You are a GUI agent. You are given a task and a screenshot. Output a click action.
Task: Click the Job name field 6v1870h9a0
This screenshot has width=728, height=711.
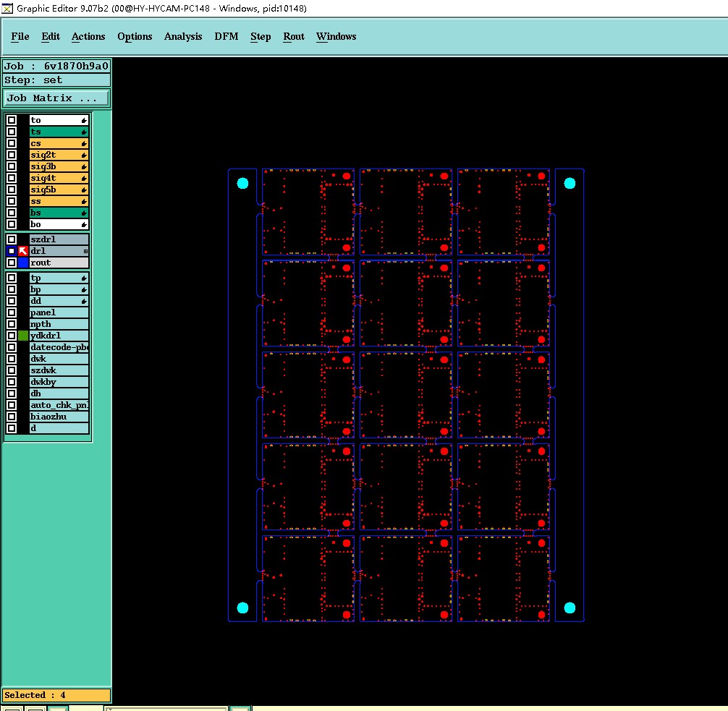[56, 67]
